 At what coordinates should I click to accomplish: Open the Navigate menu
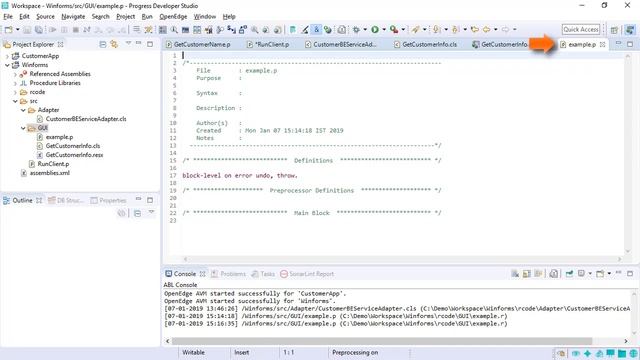click(x=73, y=16)
